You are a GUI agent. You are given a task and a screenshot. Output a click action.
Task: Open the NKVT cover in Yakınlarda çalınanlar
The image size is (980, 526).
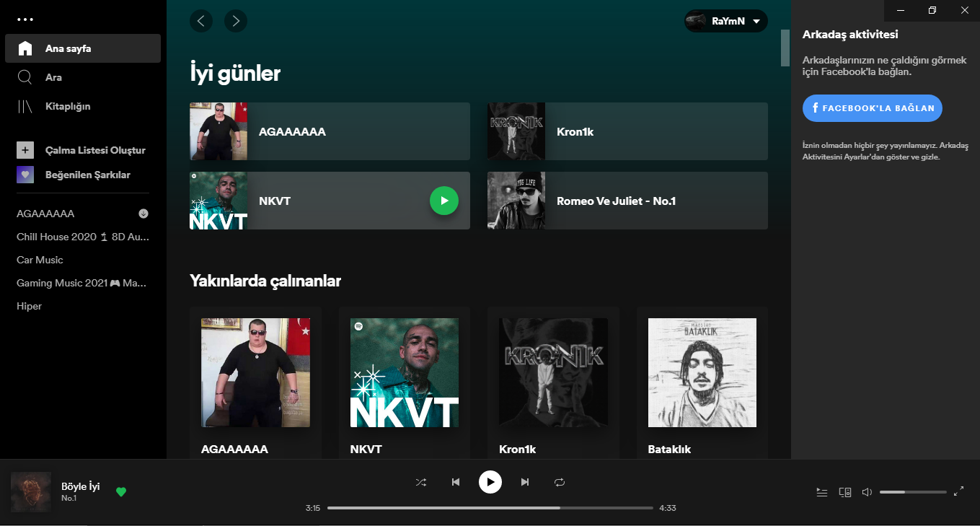coord(405,372)
